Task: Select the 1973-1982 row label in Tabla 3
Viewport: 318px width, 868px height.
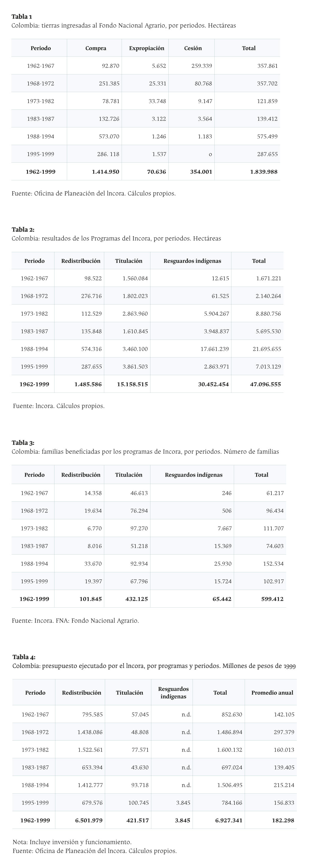Action: (x=34, y=528)
